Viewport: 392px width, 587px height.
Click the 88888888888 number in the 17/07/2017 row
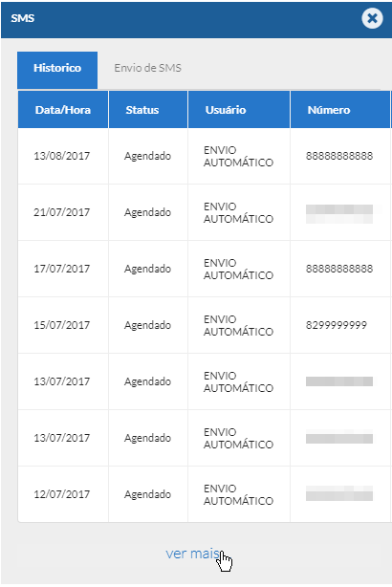(x=339, y=269)
